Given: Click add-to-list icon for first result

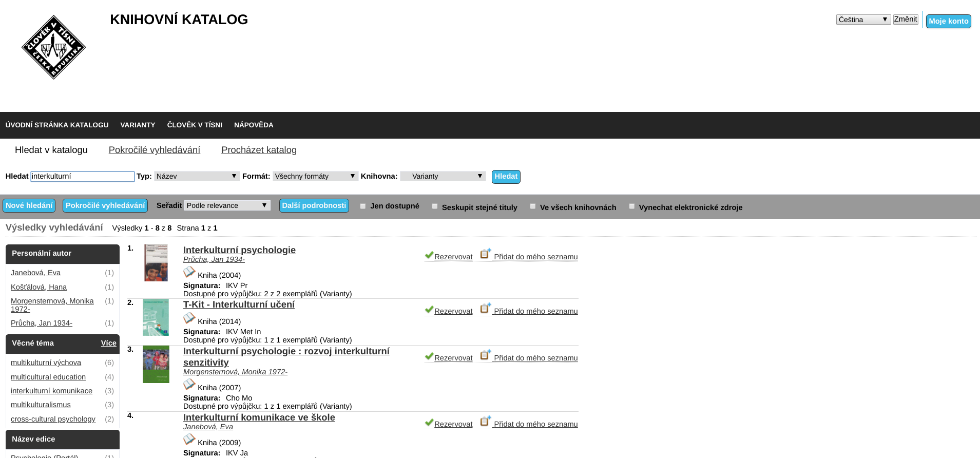Looking at the screenshot, I should pyautogui.click(x=485, y=254).
